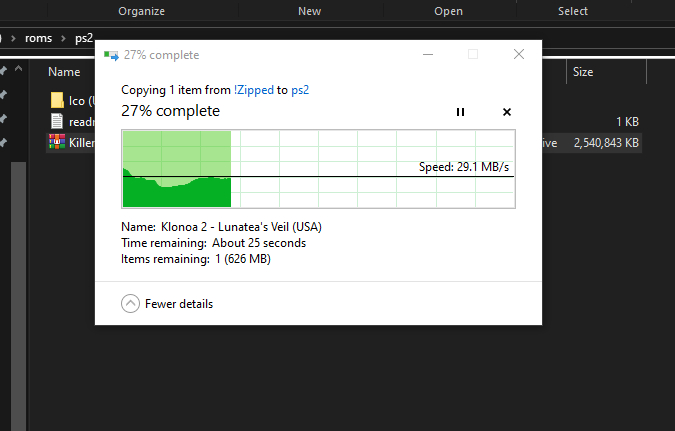Collapse dialog with Fewer details chevron

(130, 304)
